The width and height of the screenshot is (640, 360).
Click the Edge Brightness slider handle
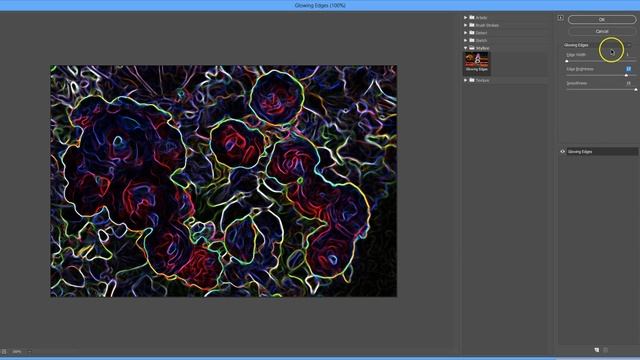[x=626, y=76]
